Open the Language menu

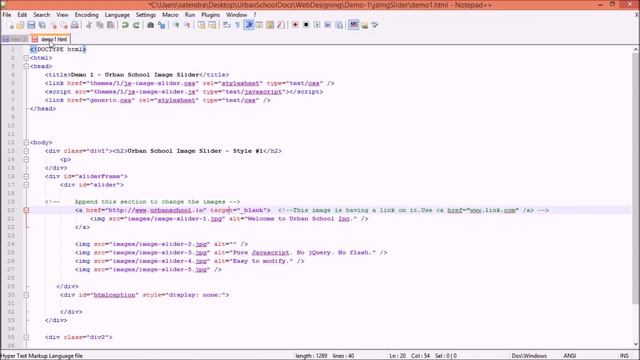coord(117,15)
